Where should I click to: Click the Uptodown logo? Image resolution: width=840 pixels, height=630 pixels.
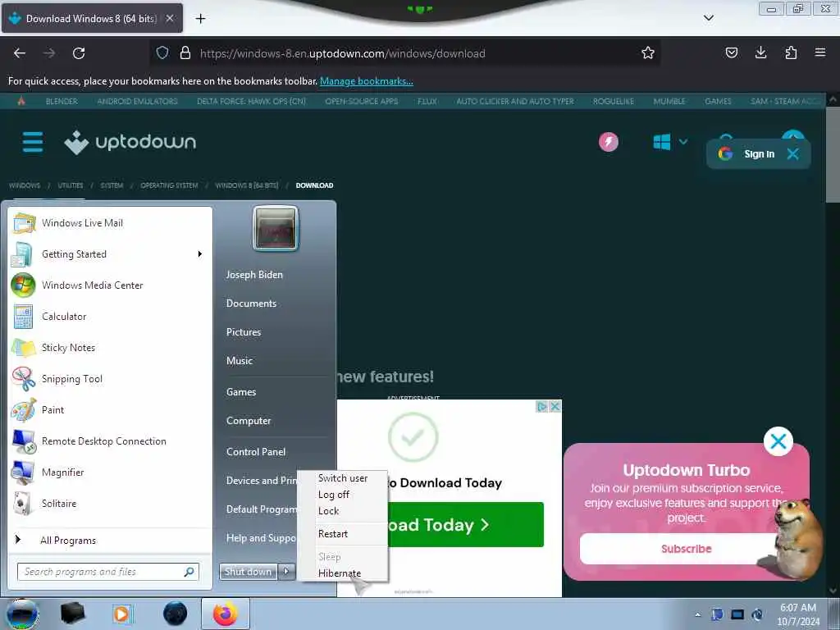click(x=130, y=142)
